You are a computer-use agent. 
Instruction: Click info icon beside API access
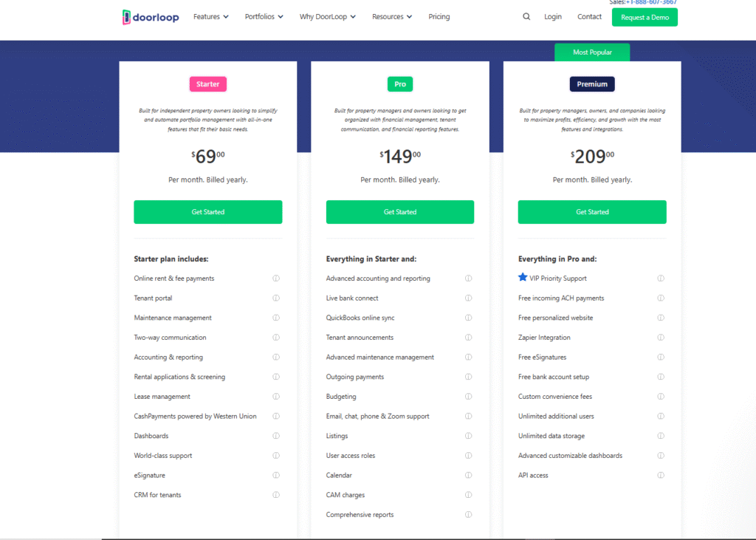pos(661,476)
